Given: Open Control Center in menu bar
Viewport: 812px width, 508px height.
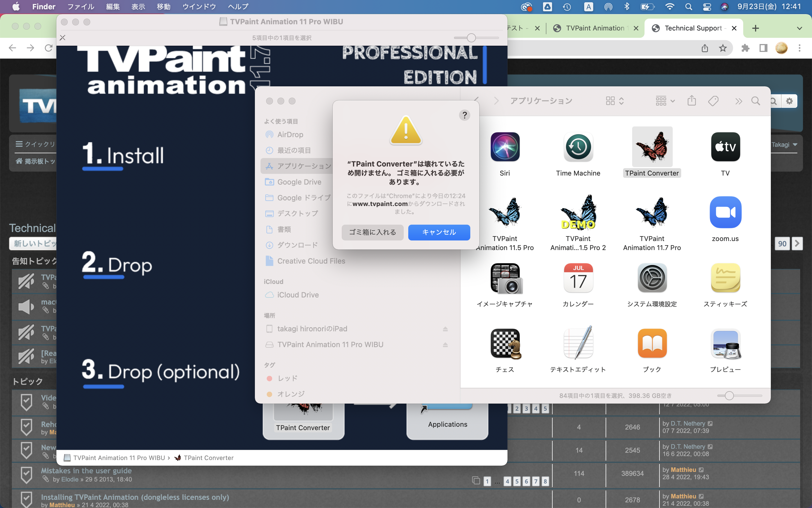Looking at the screenshot, I should (707, 7).
